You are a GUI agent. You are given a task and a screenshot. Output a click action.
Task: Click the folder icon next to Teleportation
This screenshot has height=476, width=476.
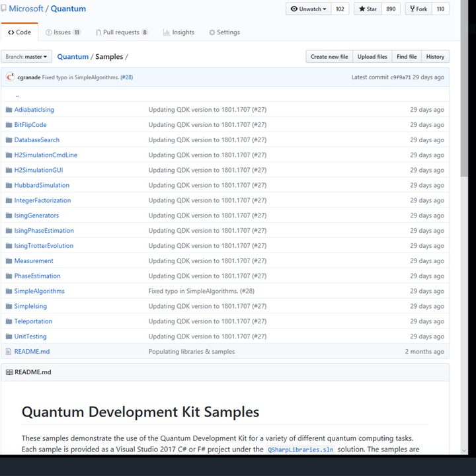point(9,321)
